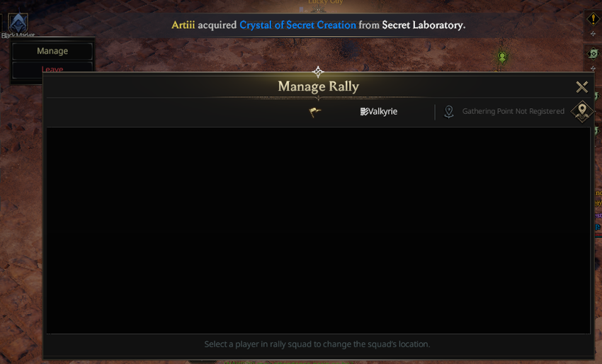Click the rally flag icon

coord(315,112)
